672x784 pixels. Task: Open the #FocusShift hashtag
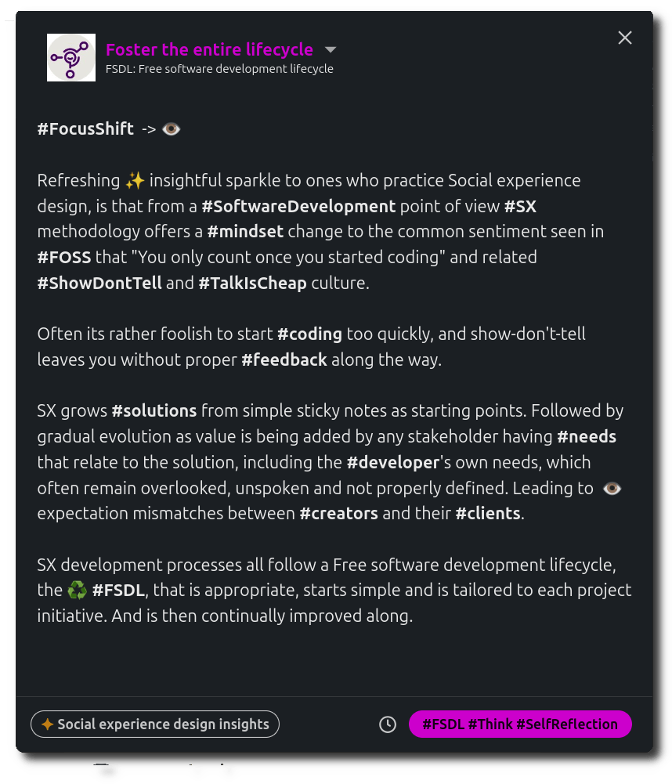click(85, 128)
